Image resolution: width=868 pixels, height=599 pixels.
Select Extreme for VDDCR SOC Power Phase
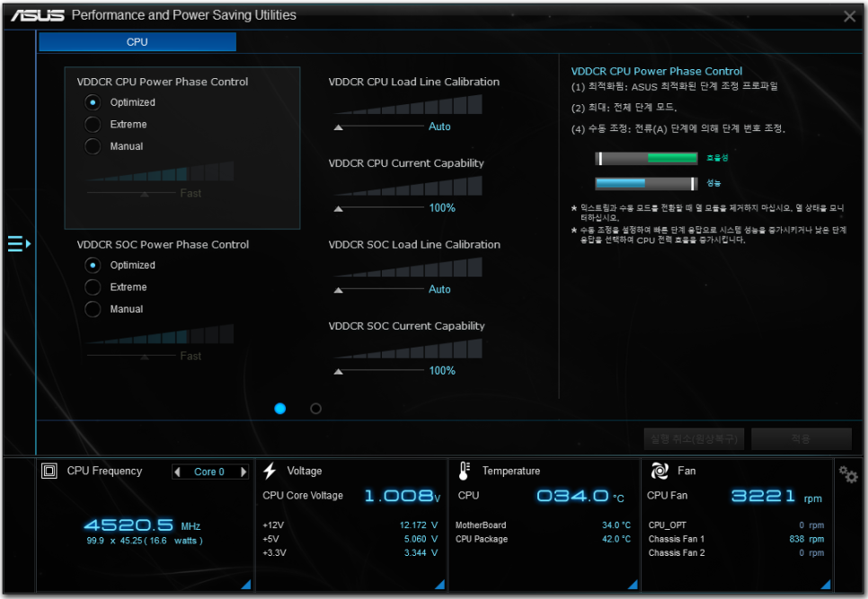tap(93, 287)
